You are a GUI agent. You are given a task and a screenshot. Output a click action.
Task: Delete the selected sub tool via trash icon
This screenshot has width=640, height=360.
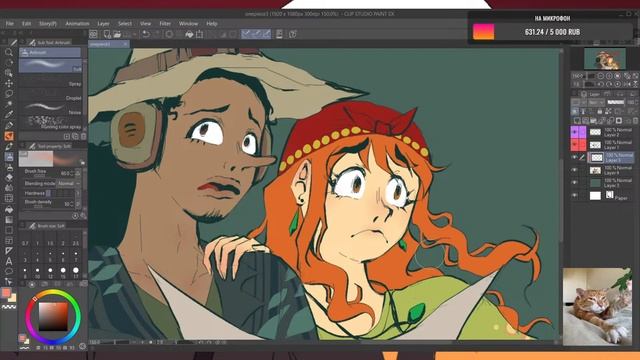click(83, 136)
